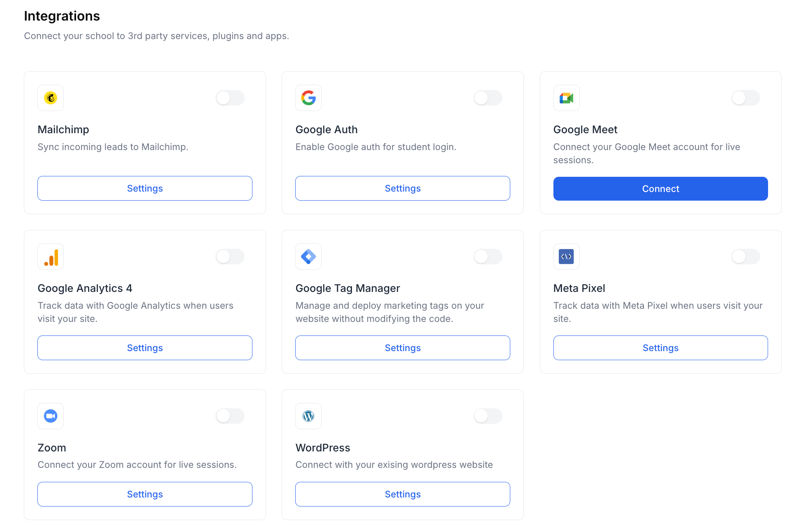The height and width of the screenshot is (532, 810).
Task: Click the Google Meet camera icon
Action: point(566,98)
